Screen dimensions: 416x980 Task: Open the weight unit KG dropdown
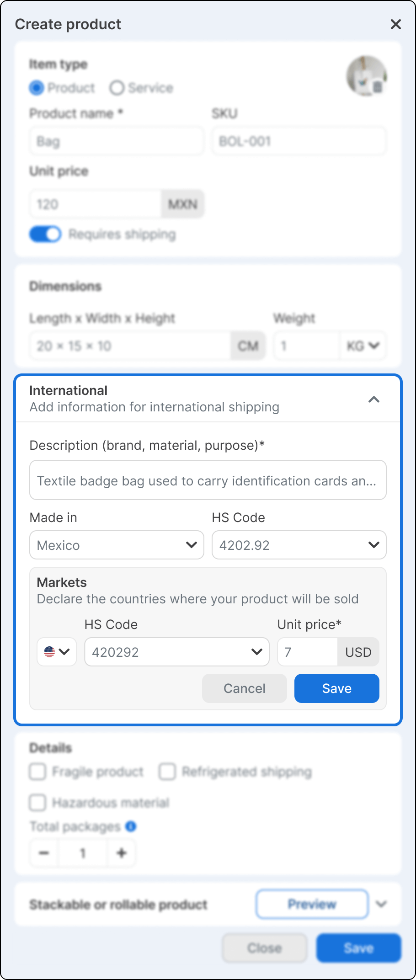(363, 346)
